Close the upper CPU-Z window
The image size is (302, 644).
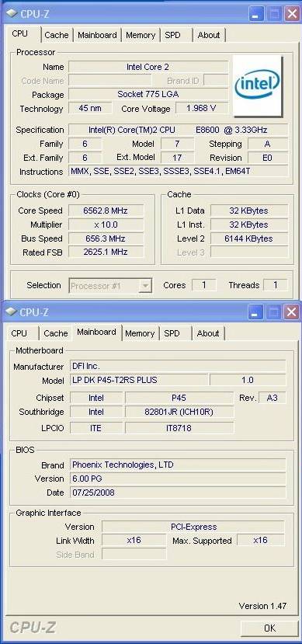click(292, 13)
